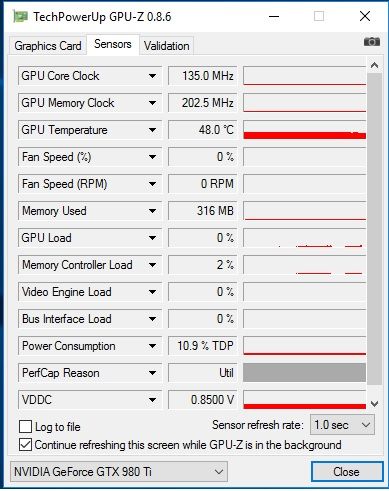Open the Memory Used sensor dropdown arrow

152,211
